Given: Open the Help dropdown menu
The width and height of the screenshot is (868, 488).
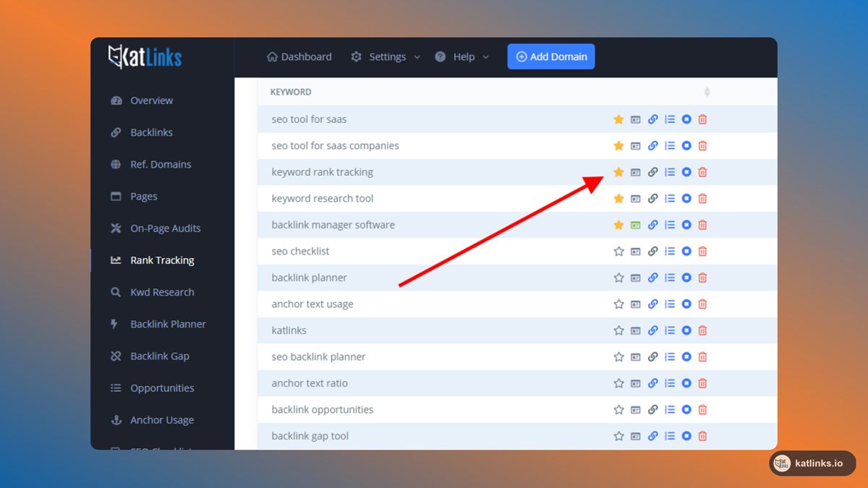Looking at the screenshot, I should (x=461, y=56).
